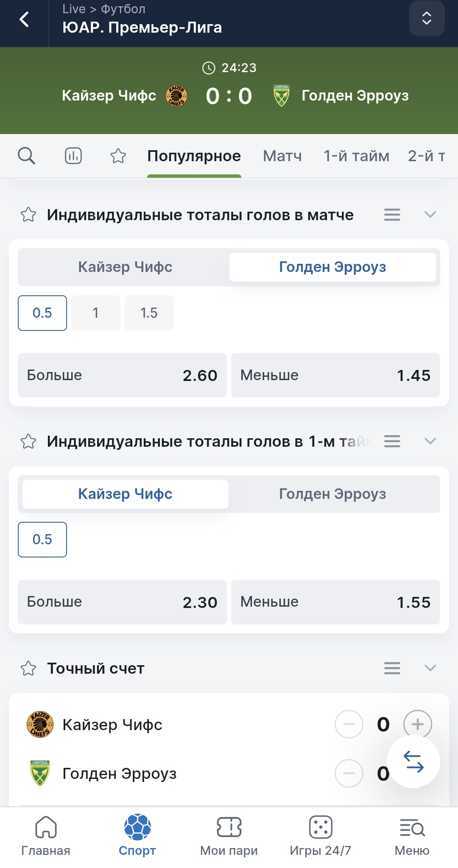Select the 1.5 total line option
This screenshot has width=458, height=868.
pyautogui.click(x=149, y=313)
